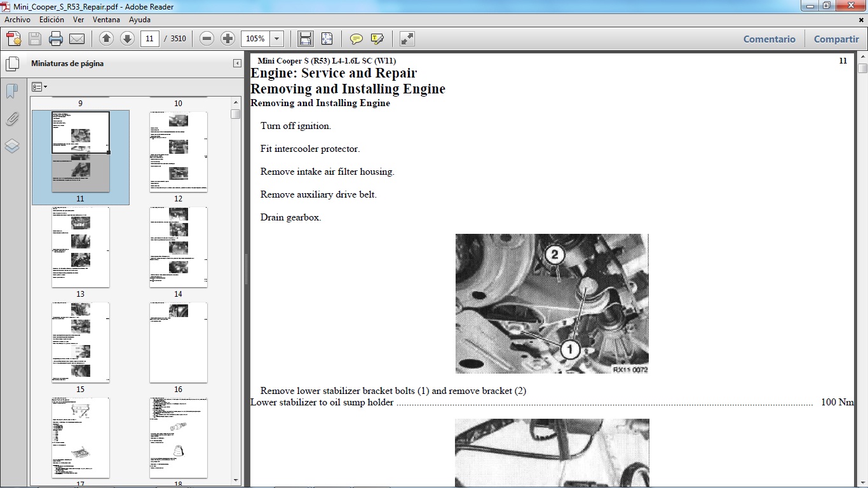
Task: Open the Edición menu
Action: (51, 20)
